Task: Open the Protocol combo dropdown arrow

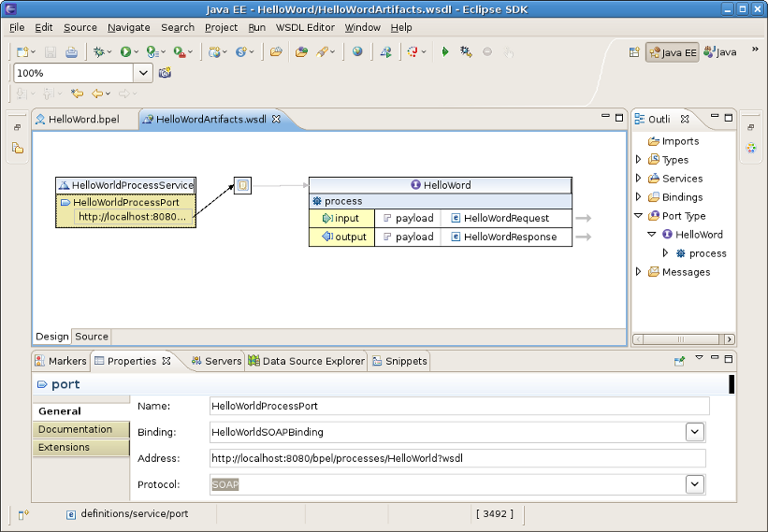Action: [694, 484]
